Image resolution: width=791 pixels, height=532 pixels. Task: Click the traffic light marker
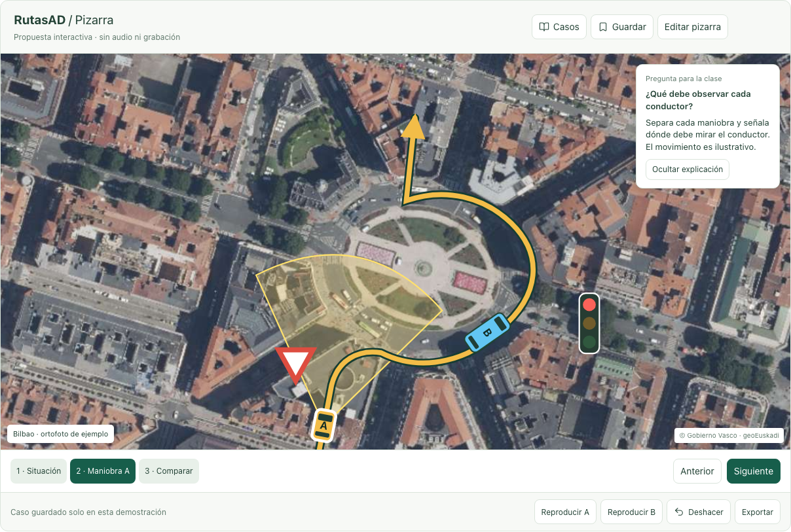[589, 323]
